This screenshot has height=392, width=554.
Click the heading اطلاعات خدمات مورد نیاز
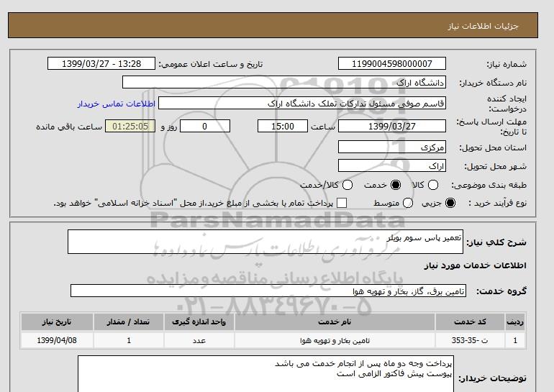475,265
